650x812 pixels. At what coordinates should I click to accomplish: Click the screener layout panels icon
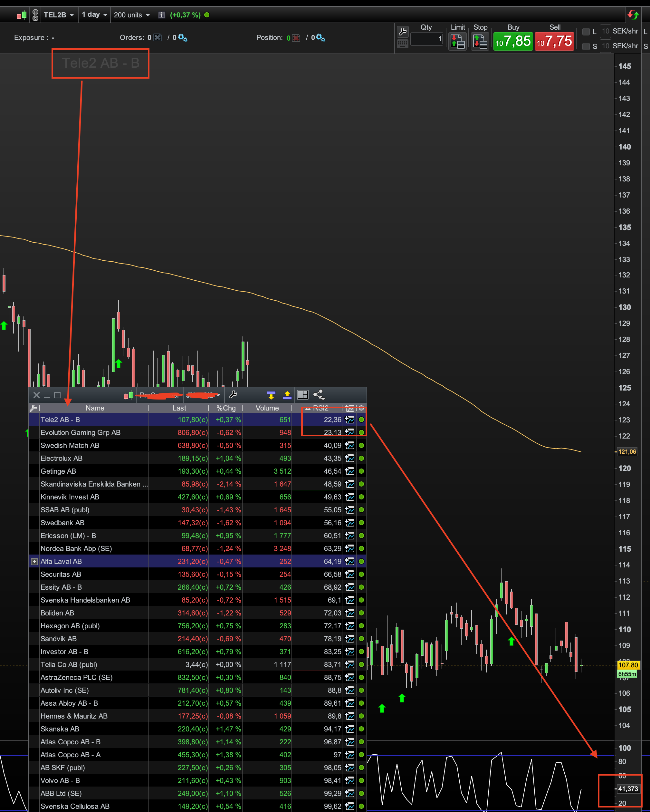(x=302, y=395)
